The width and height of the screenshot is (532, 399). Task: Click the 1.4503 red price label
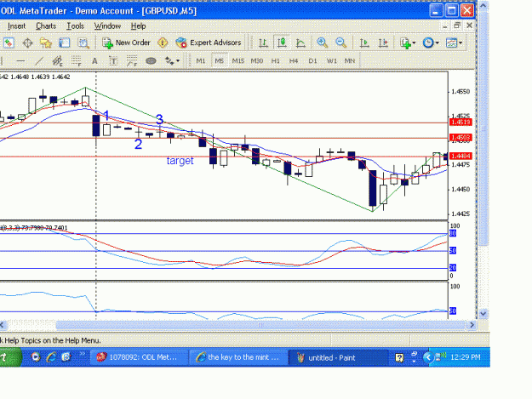pyautogui.click(x=460, y=138)
